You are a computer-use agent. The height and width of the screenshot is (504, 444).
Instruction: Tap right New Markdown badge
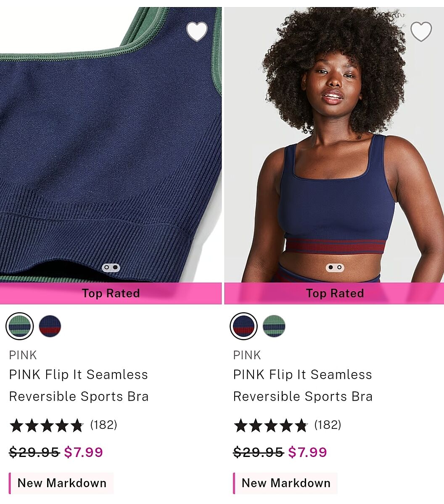pos(285,483)
